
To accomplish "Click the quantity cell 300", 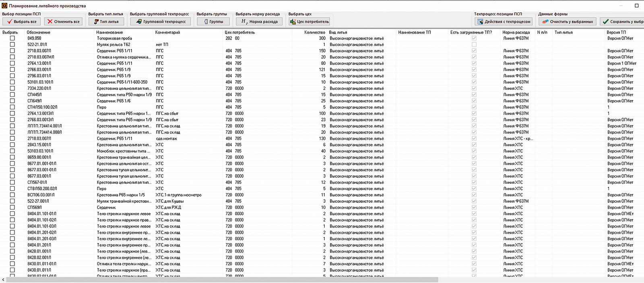I will click(x=322, y=38).
